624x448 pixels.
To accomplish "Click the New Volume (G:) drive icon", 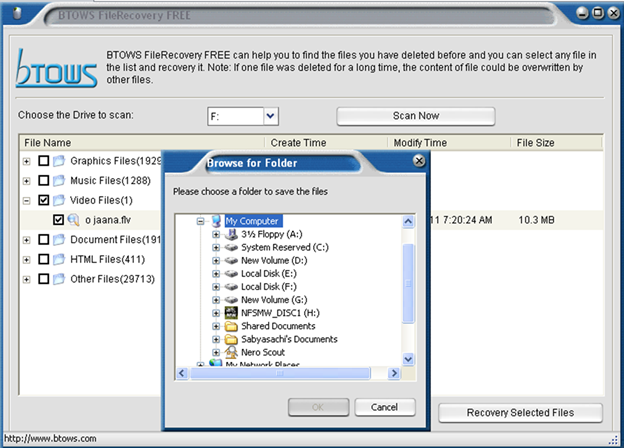I will (231, 300).
